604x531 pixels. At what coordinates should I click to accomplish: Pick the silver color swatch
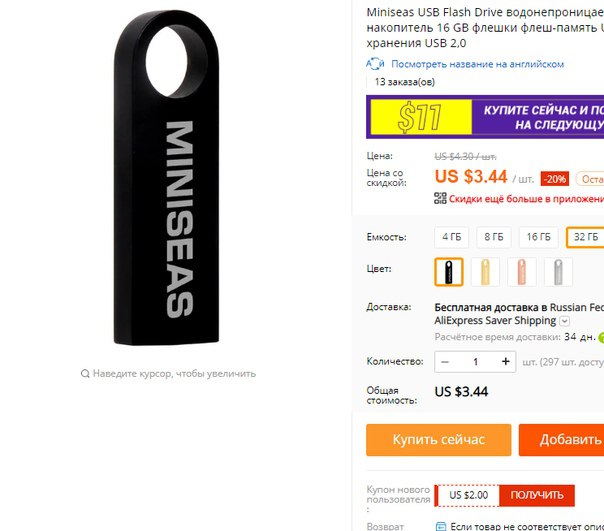558,272
